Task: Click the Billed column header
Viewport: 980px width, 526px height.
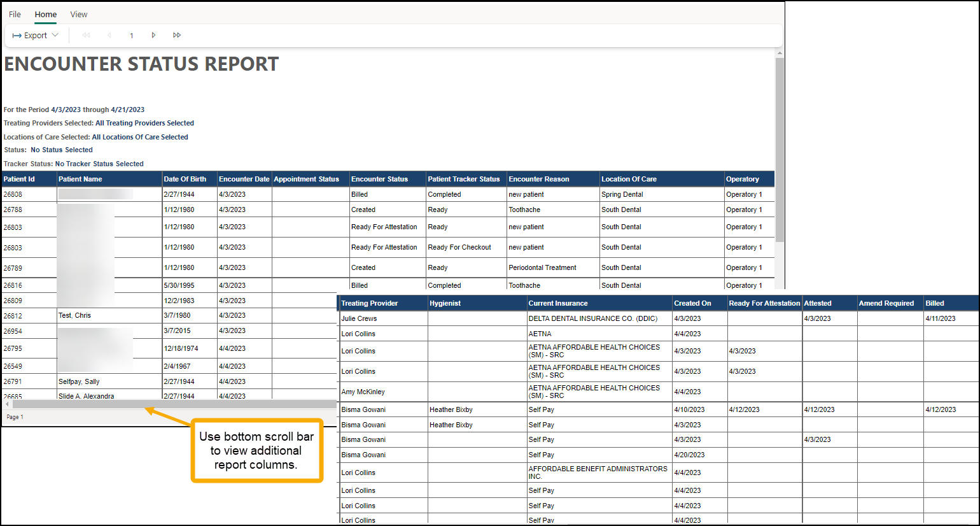Action: click(951, 303)
